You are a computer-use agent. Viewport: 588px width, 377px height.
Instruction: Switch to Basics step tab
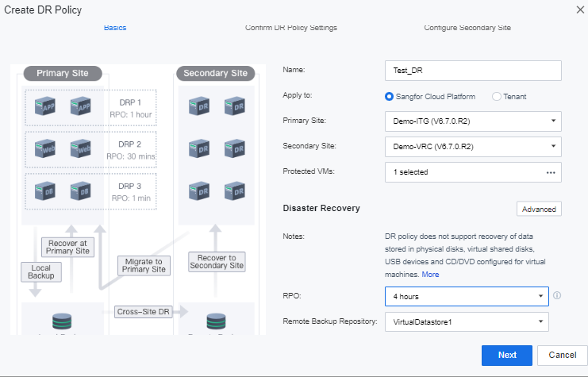click(x=115, y=28)
